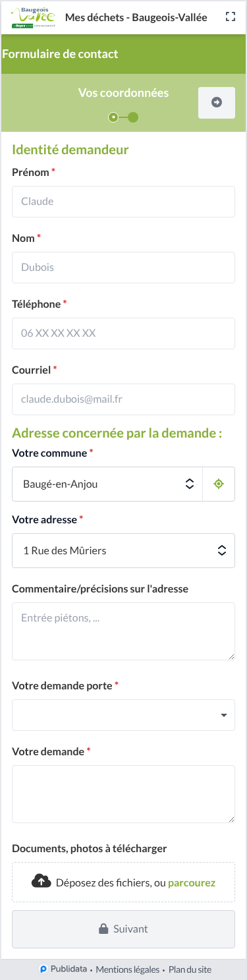
Task: Open the parcourez file browse link
Action: [192, 882]
